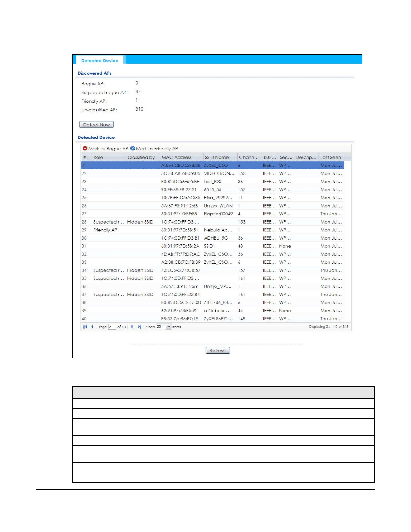This screenshot has height=532, width=411.
Task: Sort by Last Seen column header
Action: pos(335,157)
